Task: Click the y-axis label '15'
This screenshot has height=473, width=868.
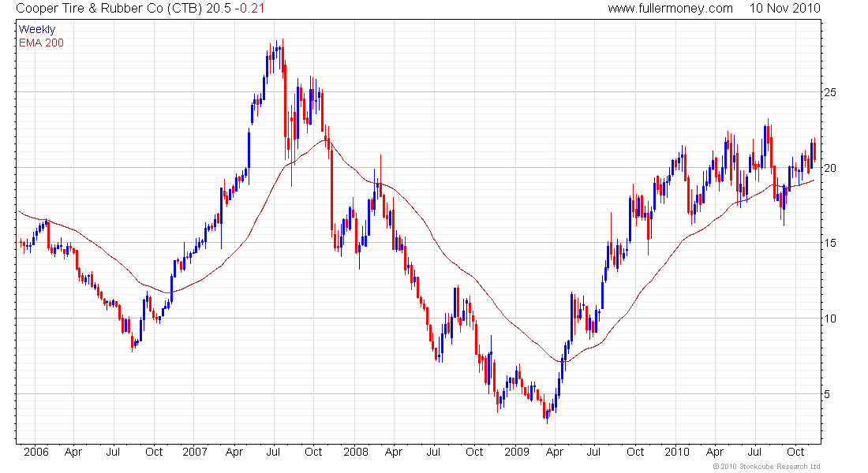Action: (x=830, y=243)
